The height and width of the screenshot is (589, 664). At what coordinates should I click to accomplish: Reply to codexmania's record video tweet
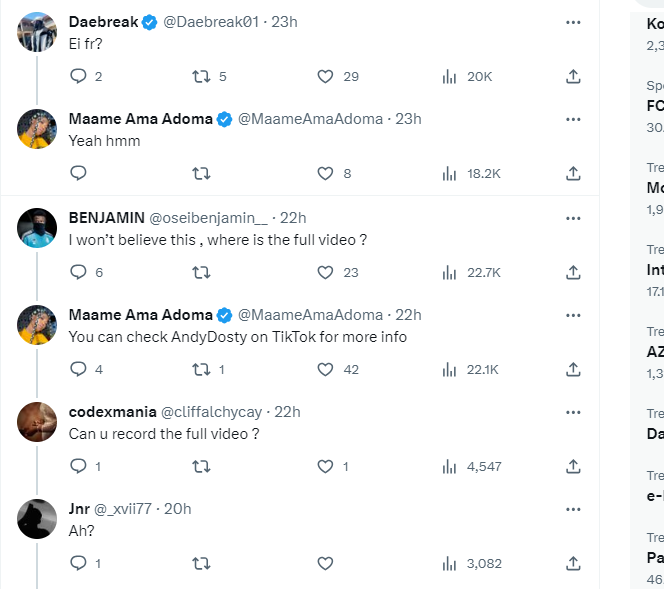[x=79, y=466]
